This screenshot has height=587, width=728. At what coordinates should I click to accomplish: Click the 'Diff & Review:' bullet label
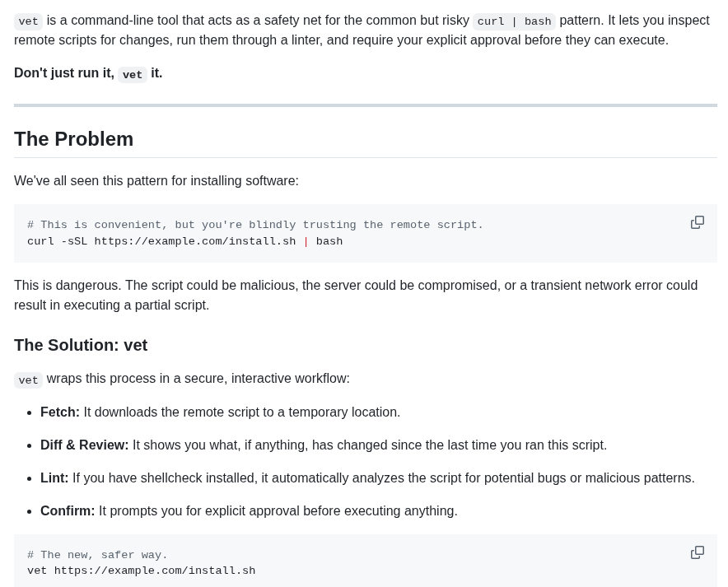coord(85,445)
